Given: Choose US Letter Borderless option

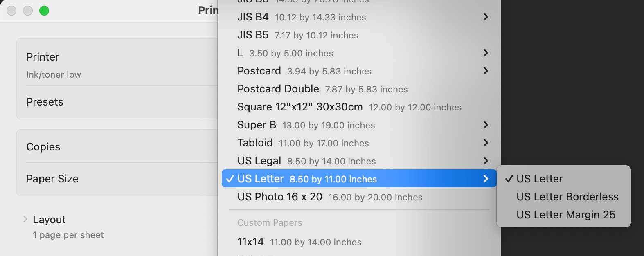Looking at the screenshot, I should click(567, 197).
